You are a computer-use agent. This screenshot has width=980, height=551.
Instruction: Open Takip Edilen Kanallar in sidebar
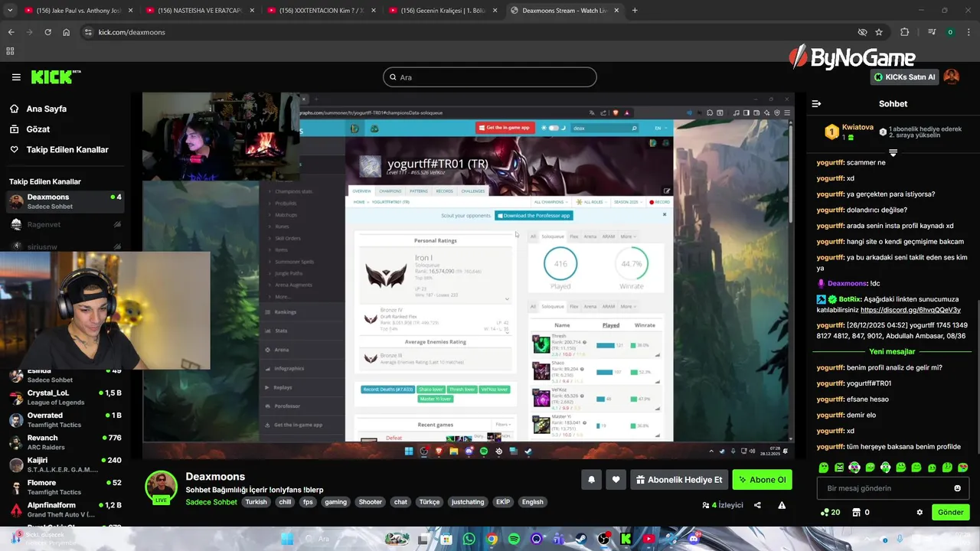(x=59, y=149)
